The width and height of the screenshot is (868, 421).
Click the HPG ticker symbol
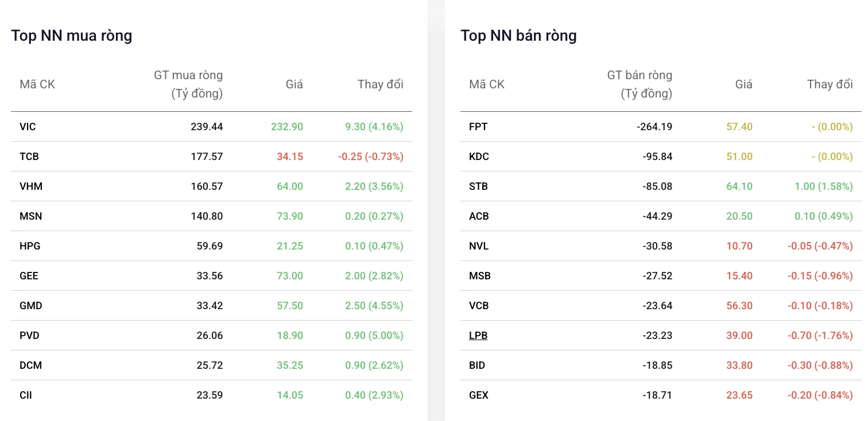click(30, 246)
